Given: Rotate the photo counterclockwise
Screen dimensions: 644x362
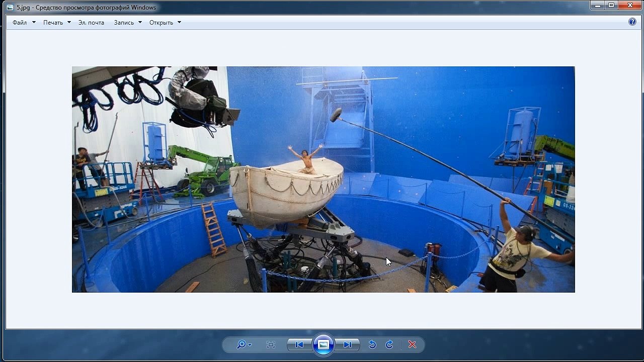Looking at the screenshot, I should pyautogui.click(x=372, y=344).
